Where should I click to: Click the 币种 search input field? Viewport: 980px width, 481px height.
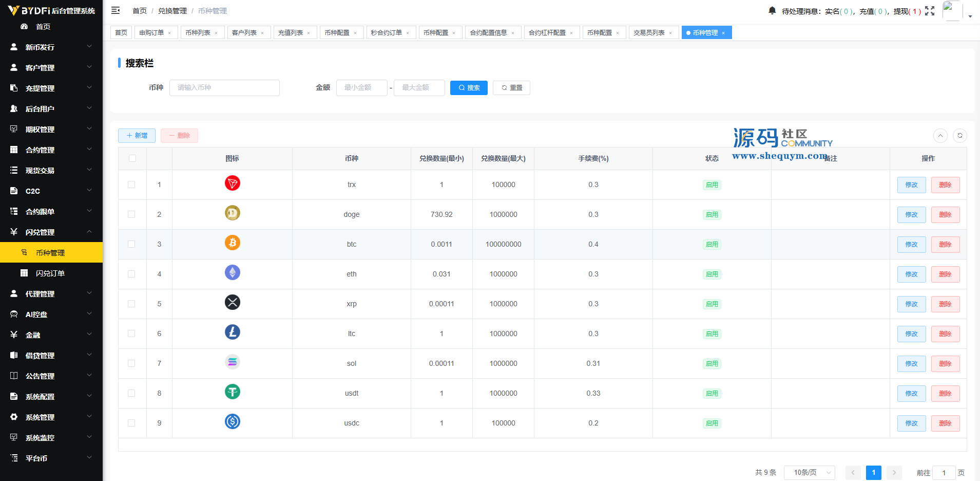pyautogui.click(x=224, y=87)
